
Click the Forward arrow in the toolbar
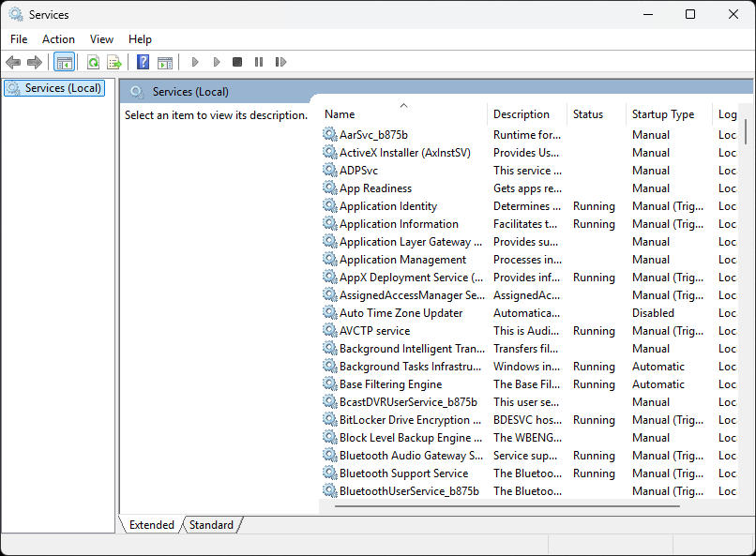pos(35,62)
